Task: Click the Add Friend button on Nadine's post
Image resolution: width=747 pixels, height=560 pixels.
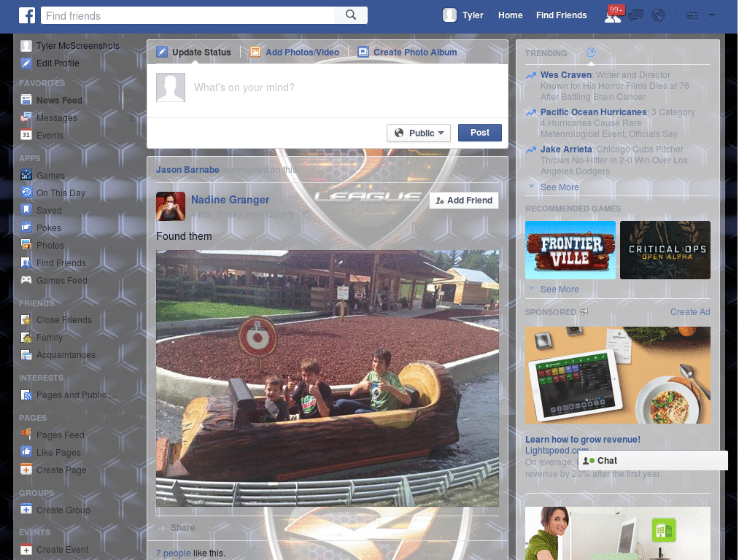Action: pos(464,200)
